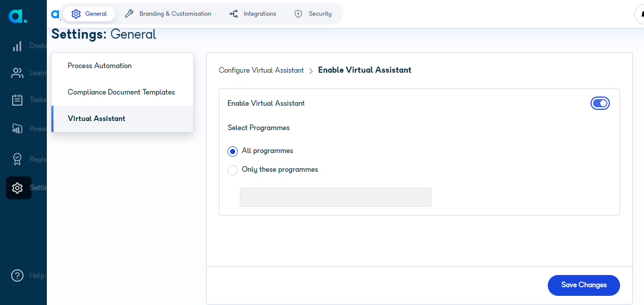The width and height of the screenshot is (644, 305).
Task: Open the Register award badge icon
Action: point(17,159)
